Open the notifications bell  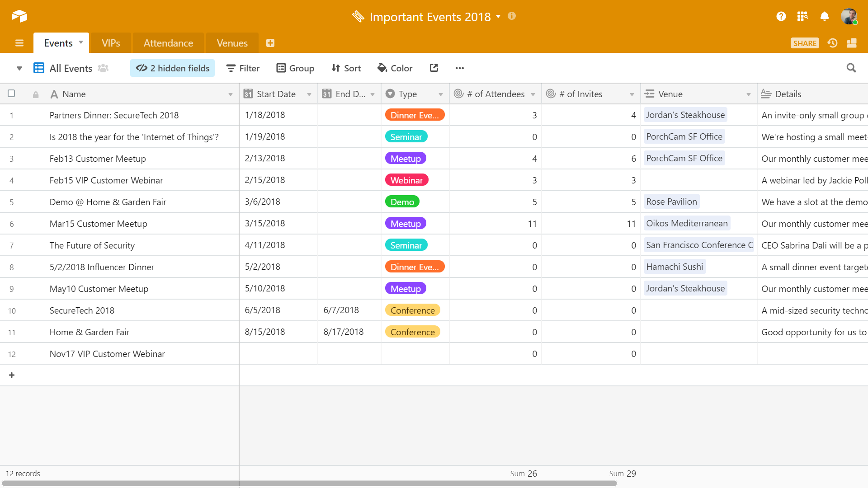click(824, 17)
